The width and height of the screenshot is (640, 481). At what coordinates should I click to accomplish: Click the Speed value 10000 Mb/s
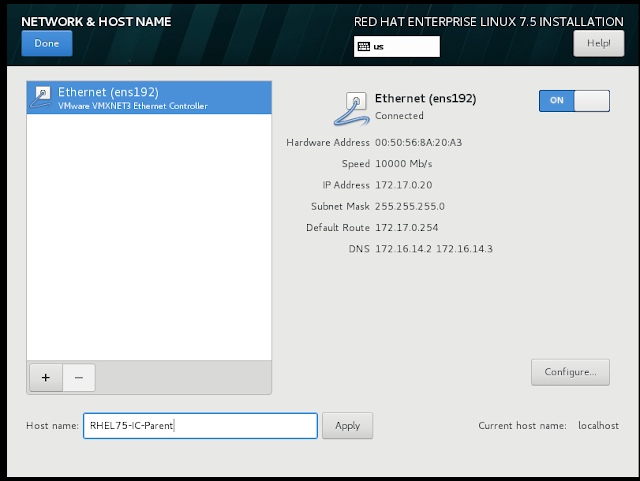click(x=403, y=164)
